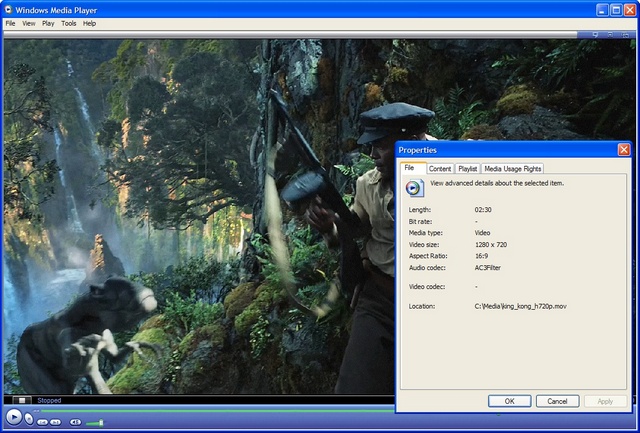Viewport: 640px width, 433px height.
Task: Mute the sound with the speaker icon
Action: tap(75, 422)
